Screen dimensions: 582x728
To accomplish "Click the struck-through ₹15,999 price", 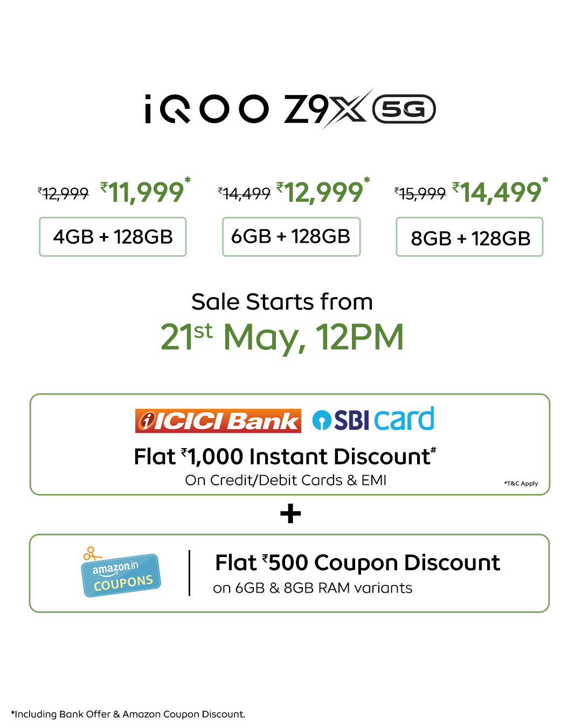I will (x=420, y=193).
